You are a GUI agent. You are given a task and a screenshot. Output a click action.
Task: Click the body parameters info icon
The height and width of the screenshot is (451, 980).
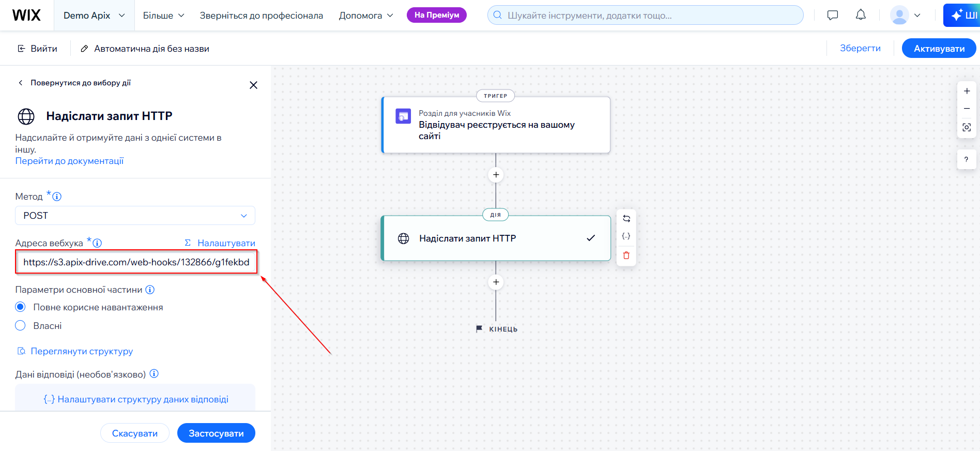point(150,290)
